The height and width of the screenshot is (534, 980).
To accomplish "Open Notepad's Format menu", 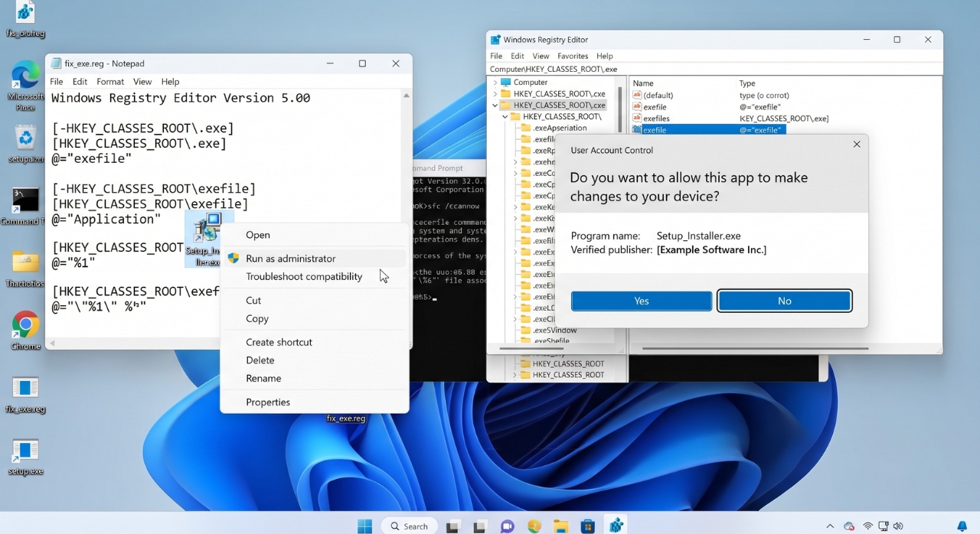I will click(110, 82).
